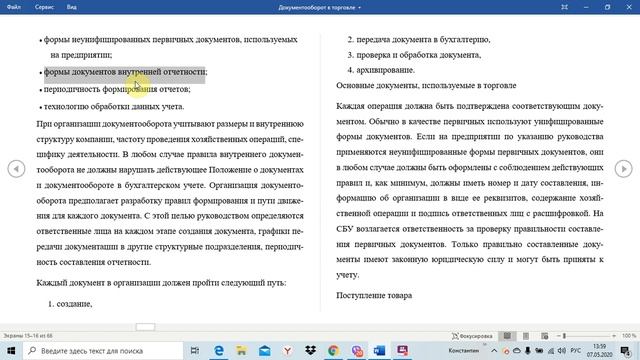
Task: Open Viber from taskbar
Action: pyautogui.click(x=357, y=351)
